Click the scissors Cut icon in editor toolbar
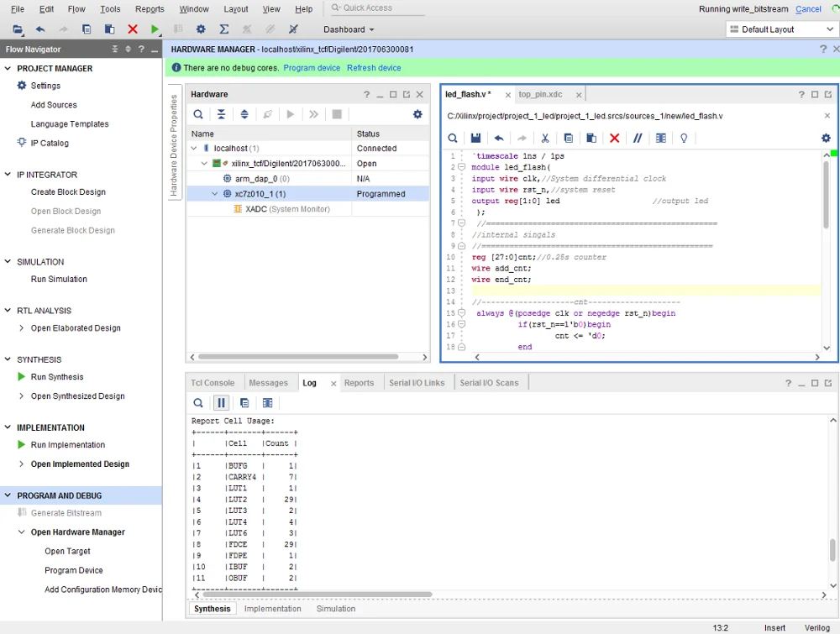Viewport: 840px width, 634px height. [x=545, y=139]
